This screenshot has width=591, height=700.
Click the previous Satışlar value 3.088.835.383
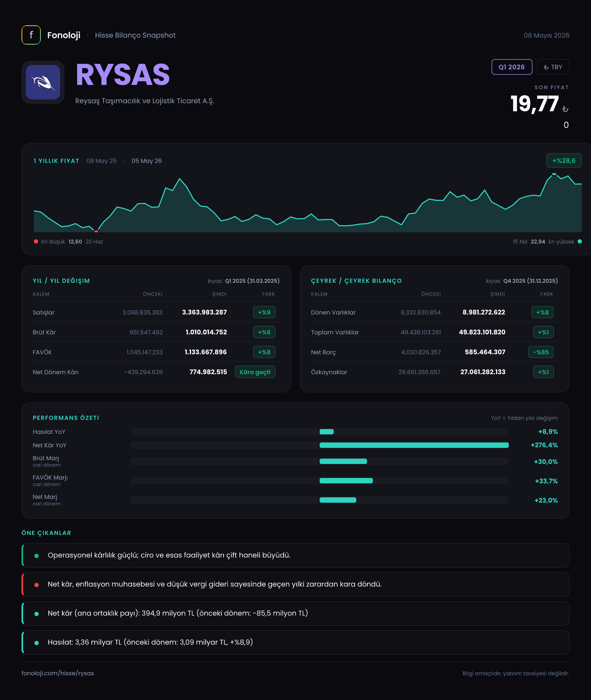[142, 312]
